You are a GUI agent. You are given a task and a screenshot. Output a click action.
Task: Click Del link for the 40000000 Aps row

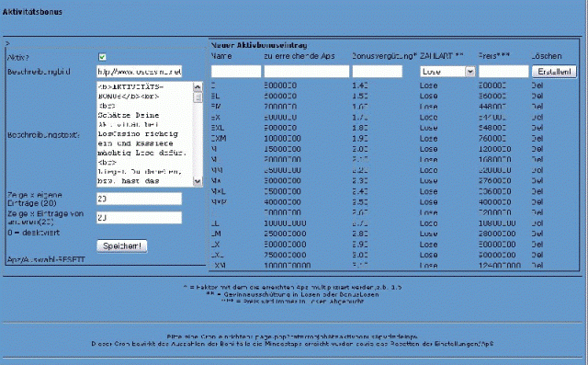point(537,202)
